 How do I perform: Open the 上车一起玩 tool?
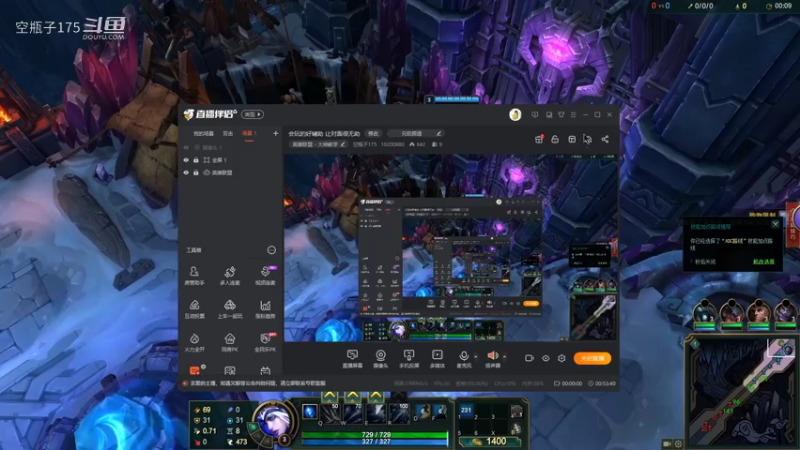pos(230,309)
